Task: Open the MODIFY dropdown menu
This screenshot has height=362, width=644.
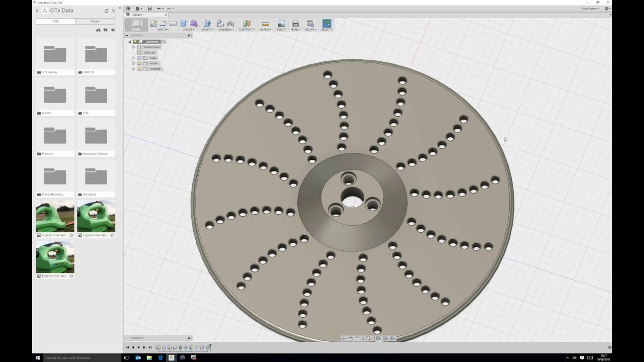Action: [x=207, y=30]
